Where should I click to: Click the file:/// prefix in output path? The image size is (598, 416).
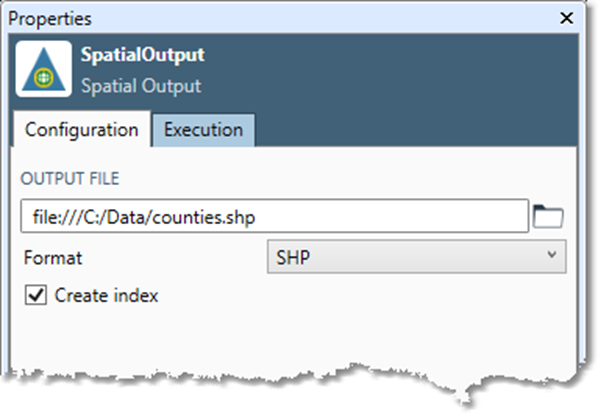[58, 217]
